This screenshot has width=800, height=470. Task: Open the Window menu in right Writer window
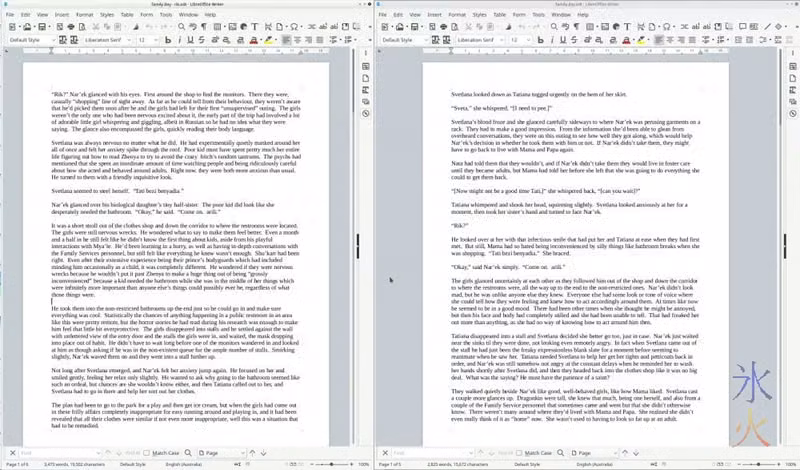point(561,15)
